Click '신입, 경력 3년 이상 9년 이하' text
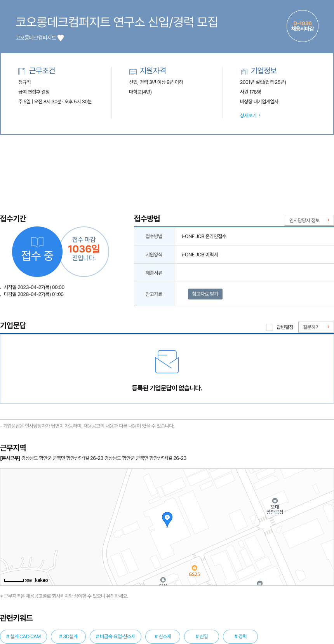The width and height of the screenshot is (334, 644). [x=156, y=82]
